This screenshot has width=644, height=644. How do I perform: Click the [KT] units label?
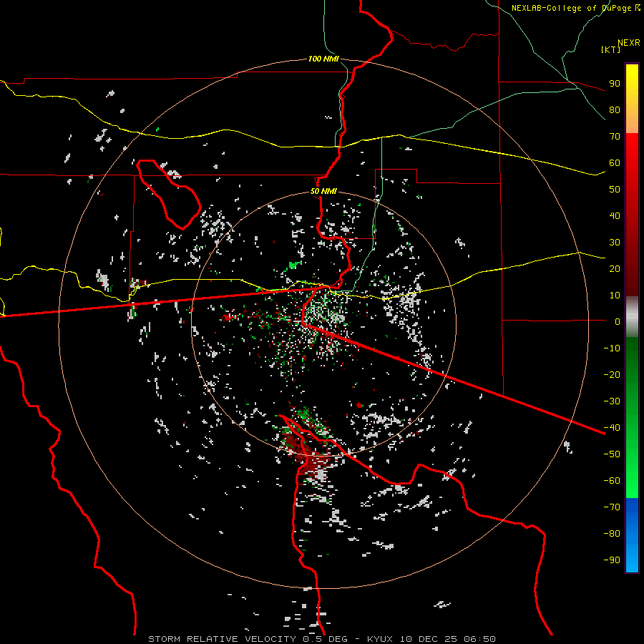click(611, 49)
